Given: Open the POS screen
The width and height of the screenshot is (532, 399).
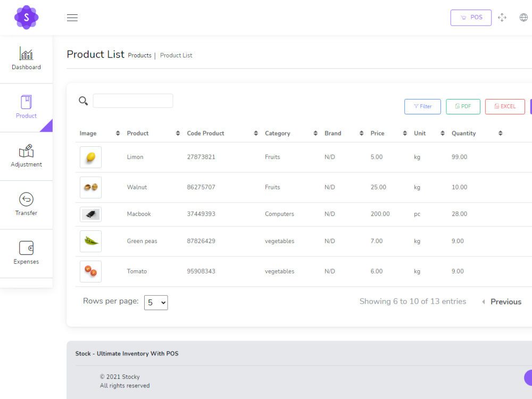Looking at the screenshot, I should pos(471,18).
